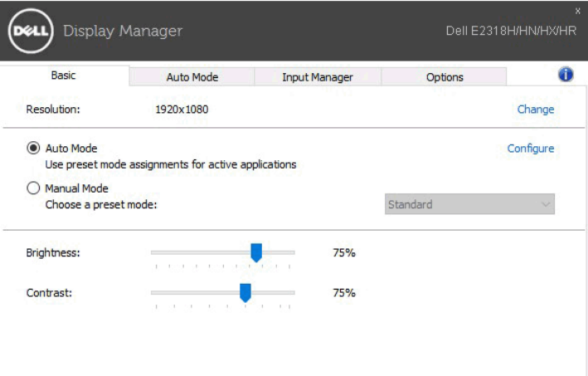This screenshot has width=588, height=376.
Task: Click the Brightness 75% value
Action: point(343,252)
